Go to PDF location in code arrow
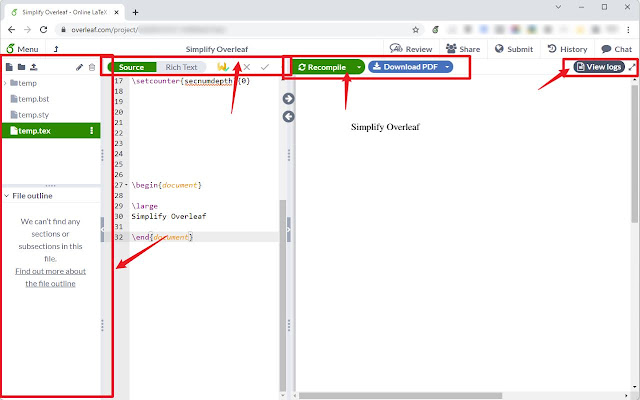 [x=289, y=116]
